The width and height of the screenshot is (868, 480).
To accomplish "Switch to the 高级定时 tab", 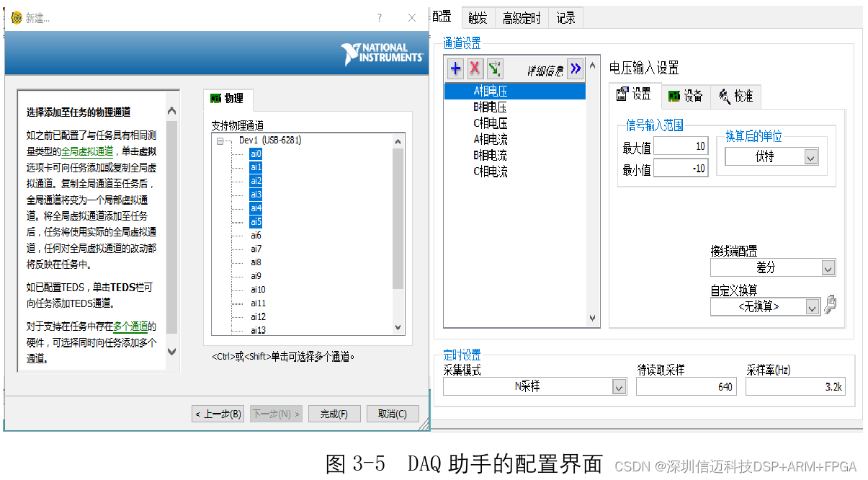I will coord(522,18).
